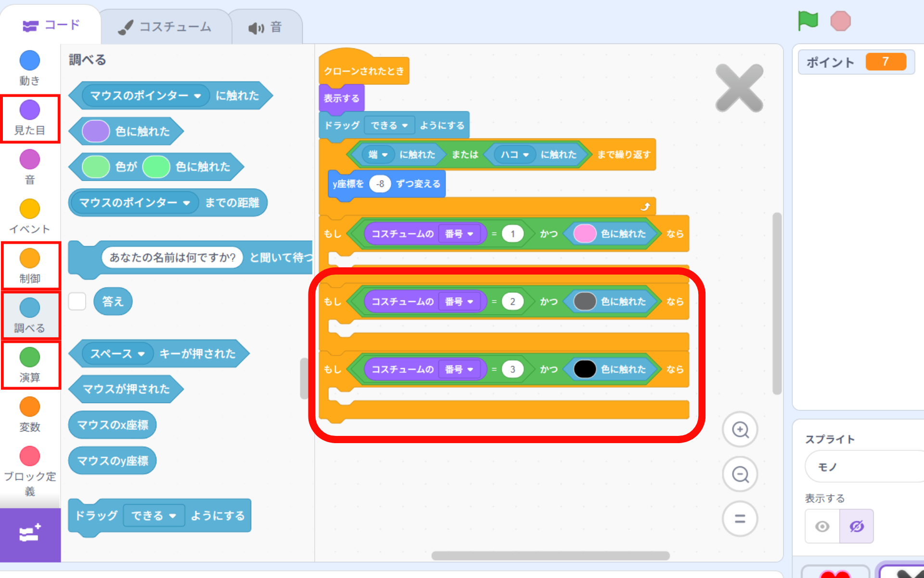The height and width of the screenshot is (578, 924).
Task: Zoom in on the script workspace
Action: [x=740, y=430]
